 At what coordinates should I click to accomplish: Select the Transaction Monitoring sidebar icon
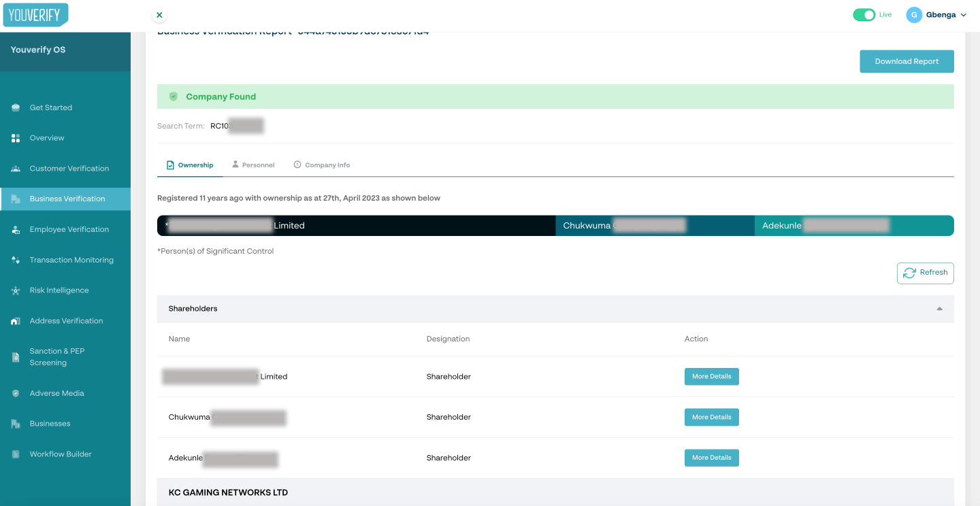16,260
